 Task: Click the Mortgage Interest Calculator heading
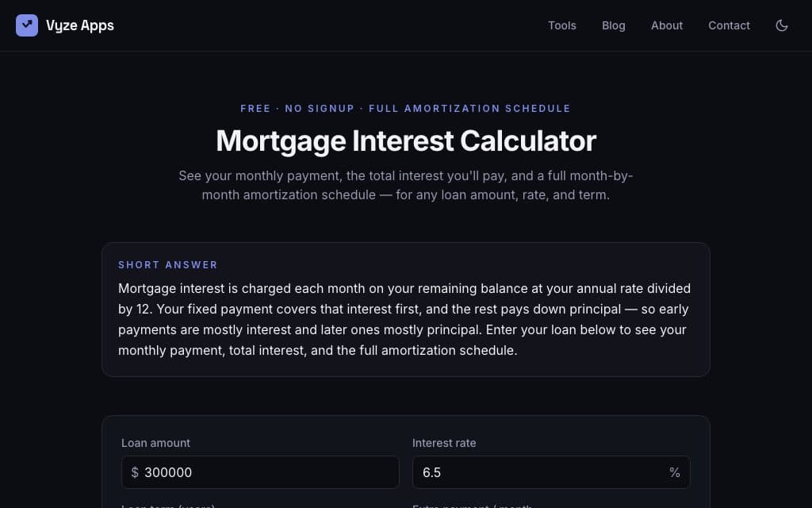click(406, 140)
